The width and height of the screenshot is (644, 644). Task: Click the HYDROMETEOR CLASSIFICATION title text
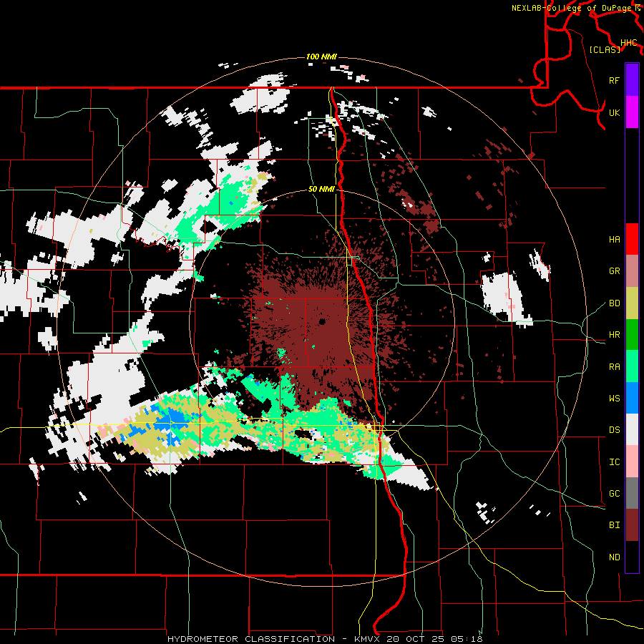(x=251, y=639)
